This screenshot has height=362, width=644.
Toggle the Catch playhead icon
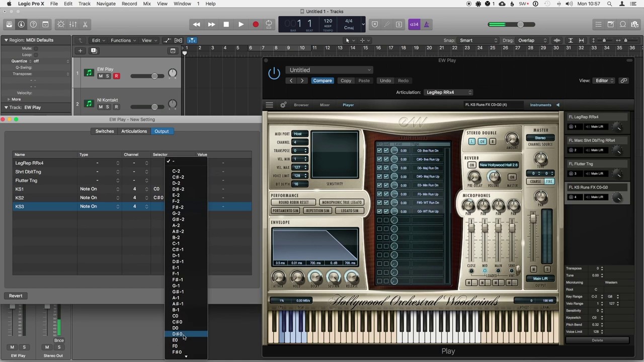192,40
